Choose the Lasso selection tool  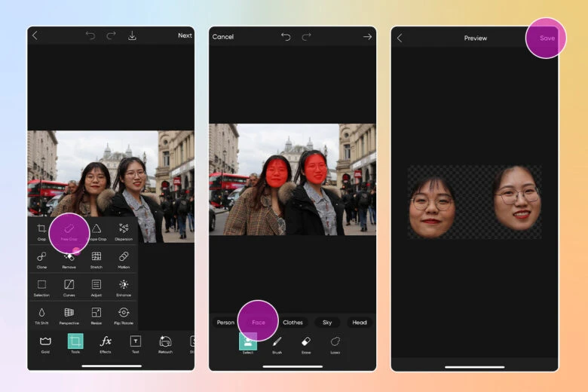tap(335, 343)
